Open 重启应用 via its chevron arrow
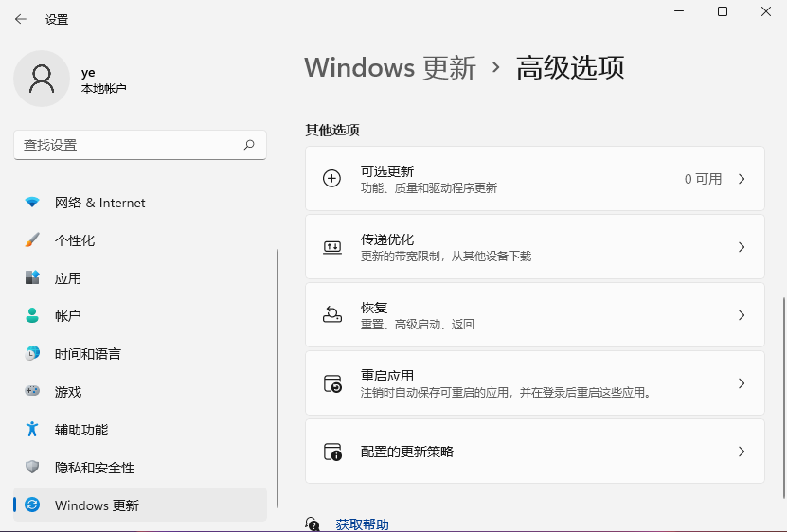Image resolution: width=787 pixels, height=532 pixels. (742, 383)
